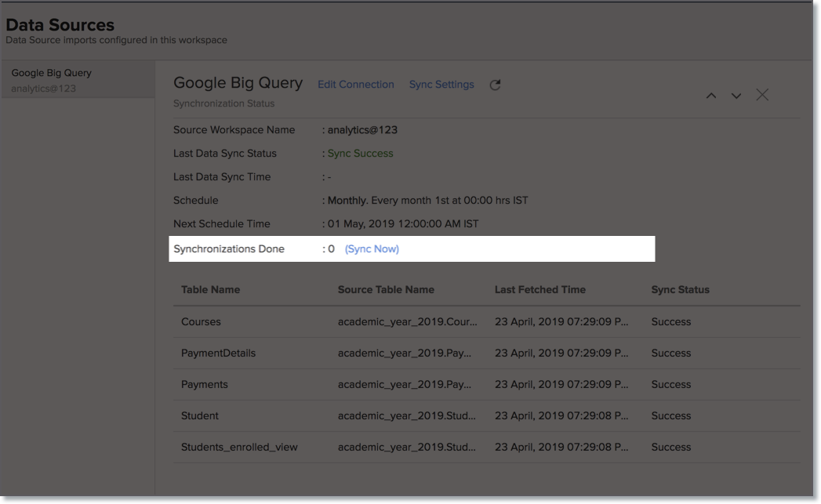Image resolution: width=821 pixels, height=504 pixels.
Task: Close the Google Big Query details panel
Action: click(762, 95)
